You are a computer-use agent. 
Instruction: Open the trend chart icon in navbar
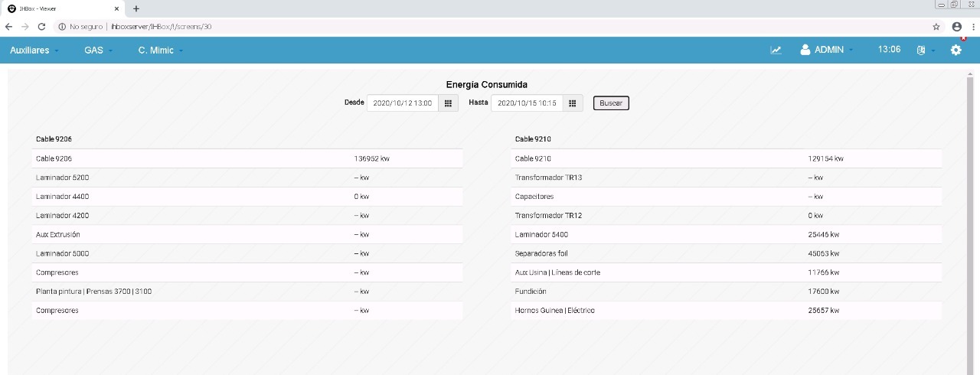(776, 50)
